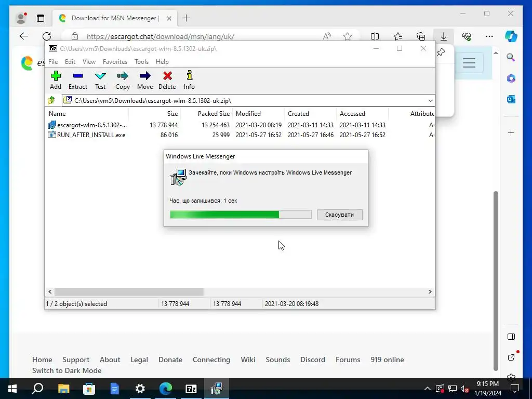Open the Microsoft 365 sidebar icon
Image resolution: width=532 pixels, height=399 pixels.
pyautogui.click(x=511, y=78)
